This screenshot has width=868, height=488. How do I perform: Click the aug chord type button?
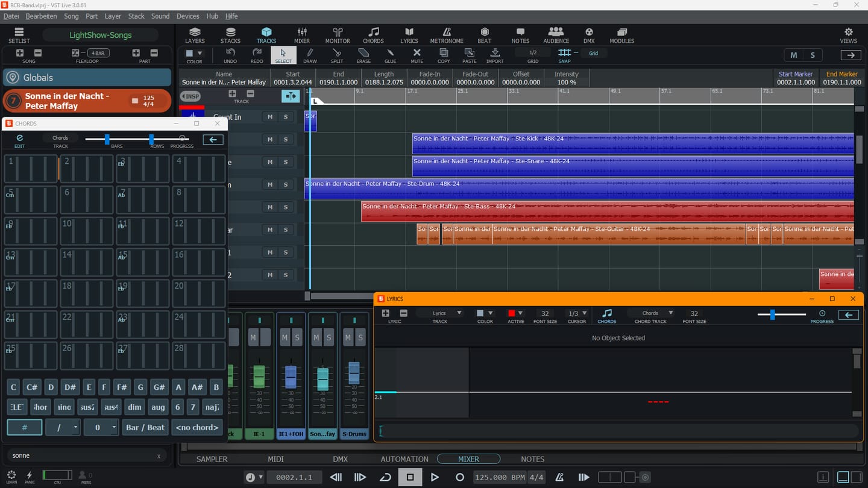158,407
